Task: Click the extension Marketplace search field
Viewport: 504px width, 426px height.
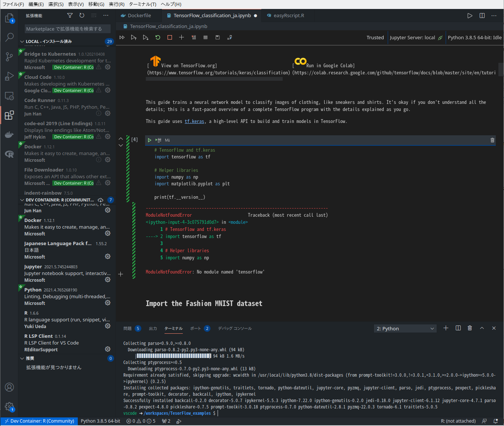Action: 67,29
